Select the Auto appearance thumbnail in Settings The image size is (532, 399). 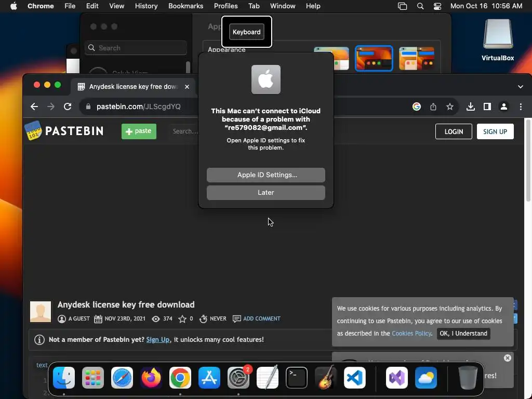tap(416, 58)
